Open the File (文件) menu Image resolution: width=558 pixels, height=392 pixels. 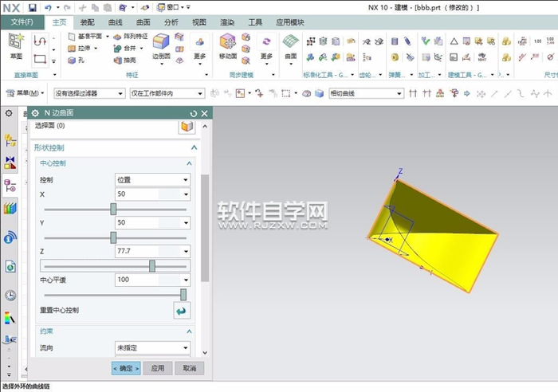click(22, 22)
